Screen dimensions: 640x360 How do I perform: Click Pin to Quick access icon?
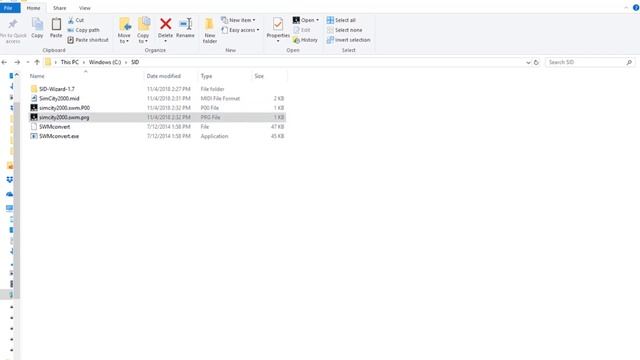pyautogui.click(x=13, y=24)
